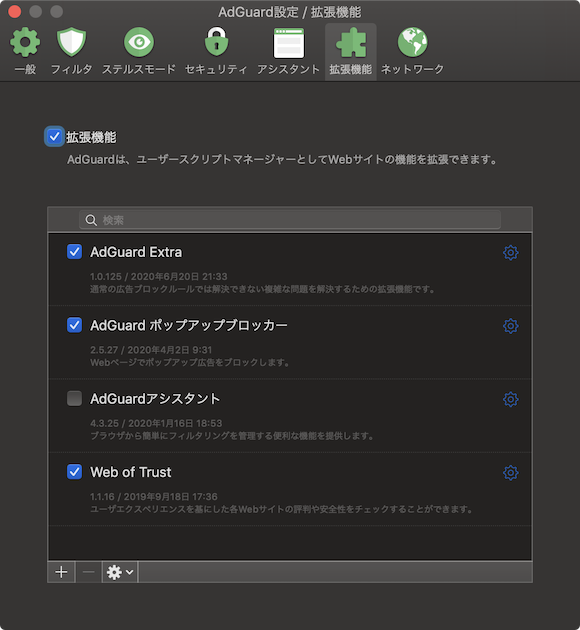Open settings gear for AdGuardアシスタント

click(x=511, y=399)
